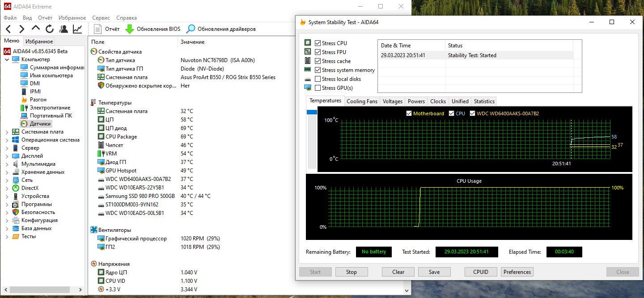Open the graph chart icon in the toolbar

(x=77, y=29)
